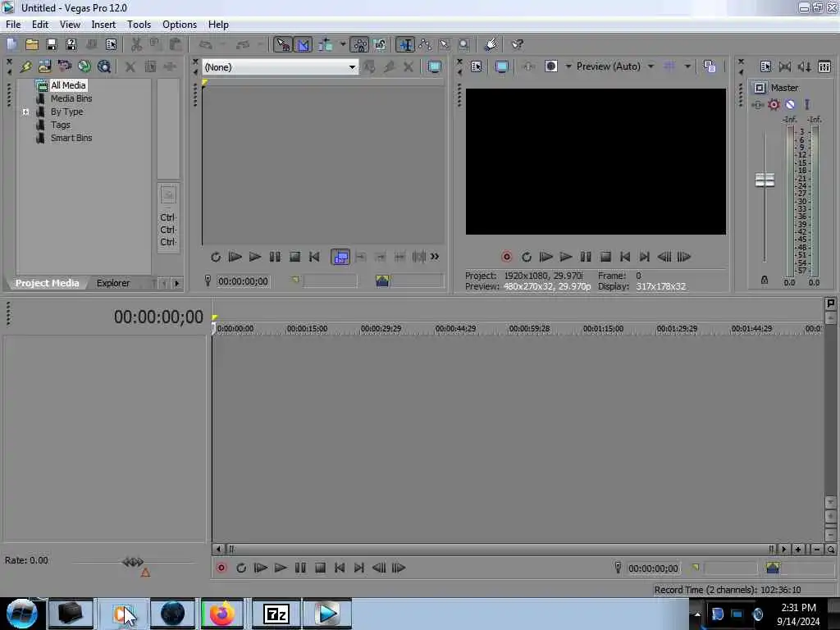The width and height of the screenshot is (840, 630).
Task: Select the Selection Edit tool
Action: pyautogui.click(x=445, y=45)
